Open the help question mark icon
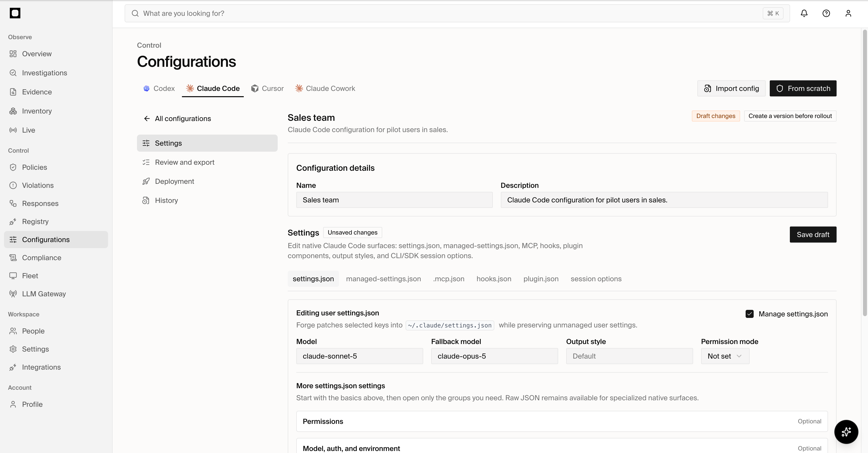 point(826,13)
